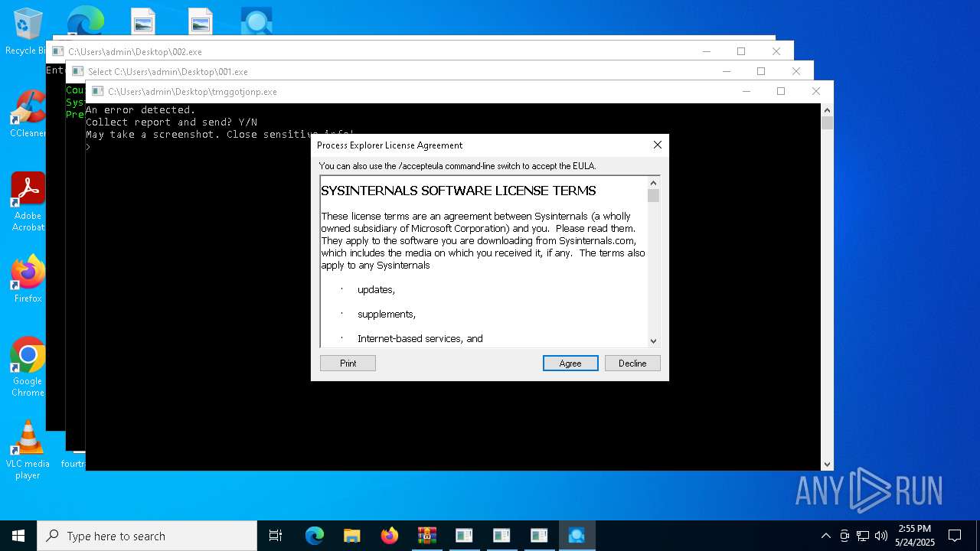Open File Explorer from the taskbar

point(351,536)
